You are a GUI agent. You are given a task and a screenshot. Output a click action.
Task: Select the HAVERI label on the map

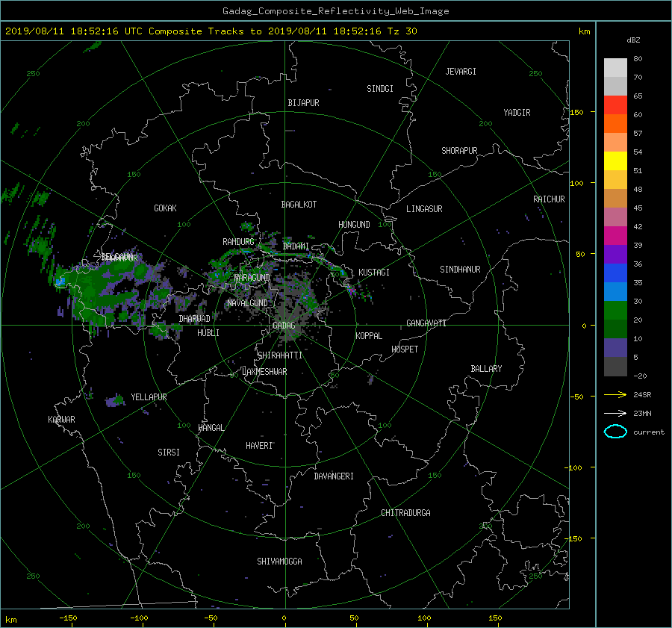[x=259, y=447]
